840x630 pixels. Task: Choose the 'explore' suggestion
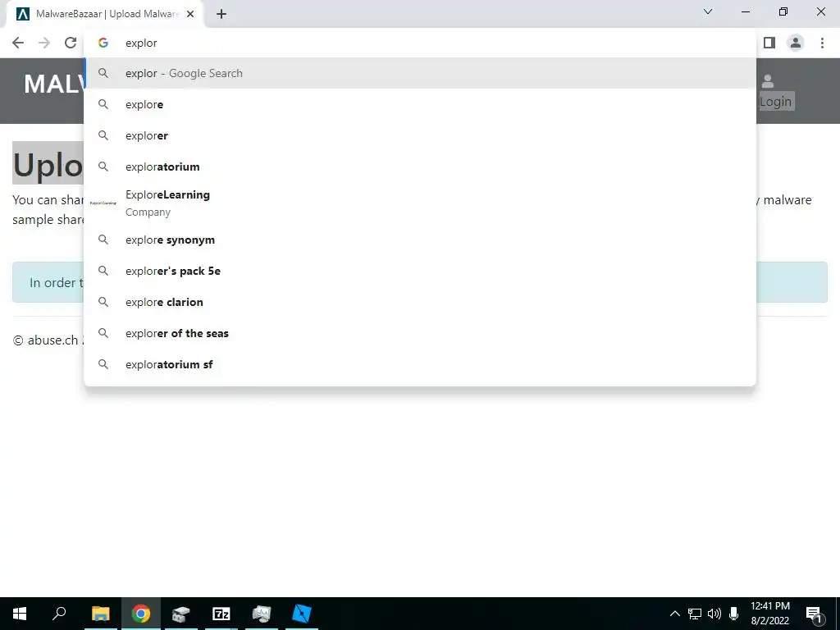click(x=420, y=104)
